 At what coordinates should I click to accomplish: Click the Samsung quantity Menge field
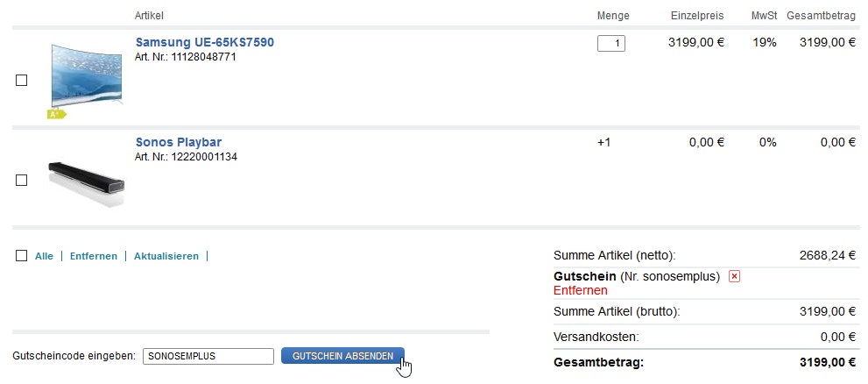(610, 43)
